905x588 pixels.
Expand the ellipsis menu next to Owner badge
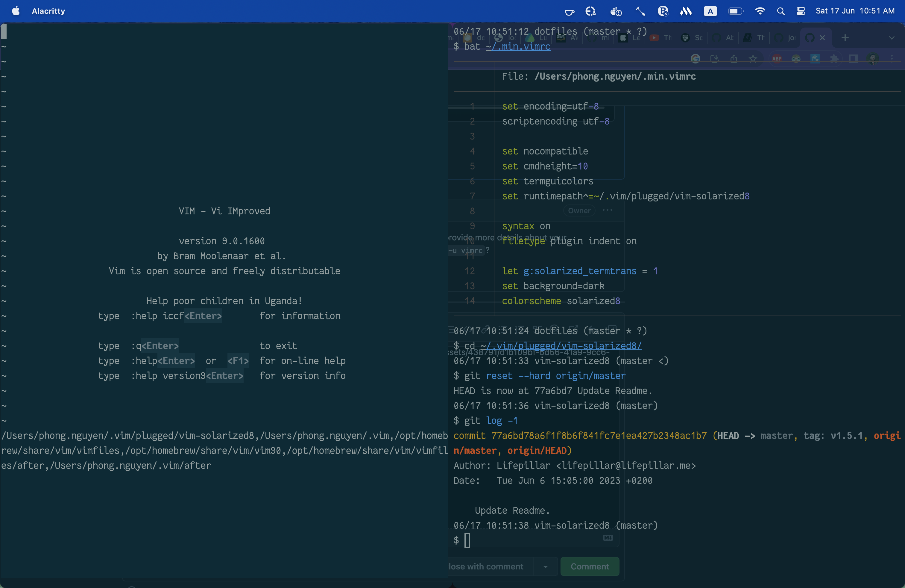(607, 210)
